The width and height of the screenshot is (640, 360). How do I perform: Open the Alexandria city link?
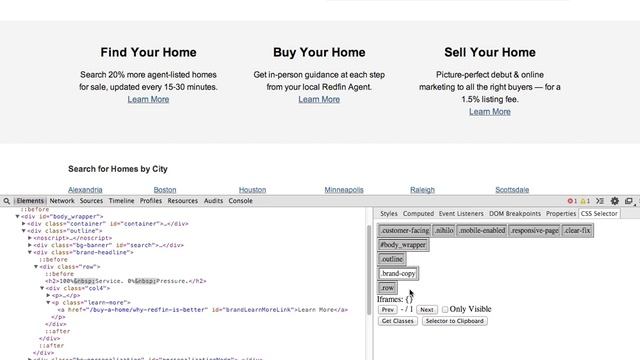pos(85,190)
